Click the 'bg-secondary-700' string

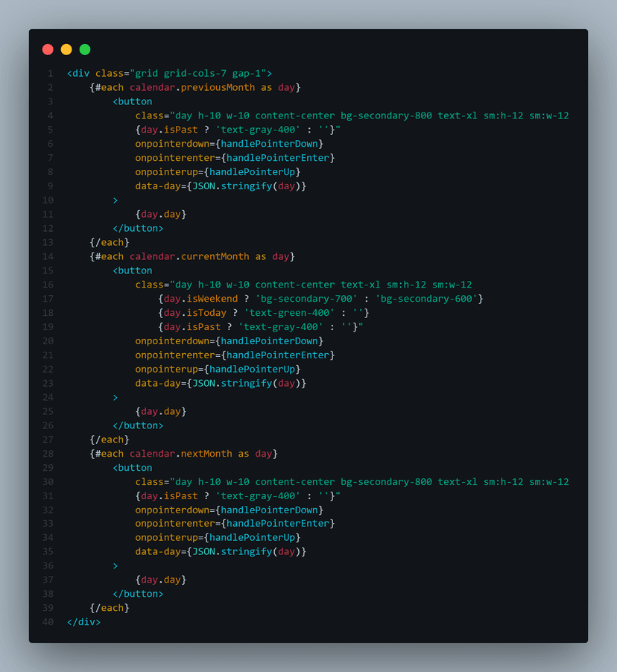click(x=298, y=299)
